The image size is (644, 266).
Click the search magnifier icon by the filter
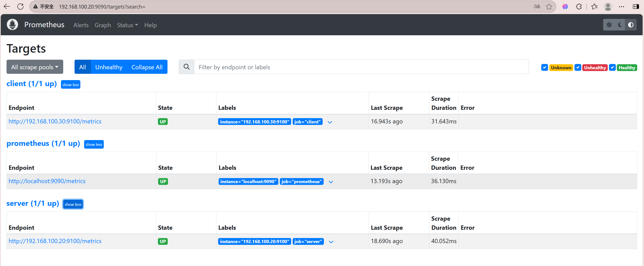pyautogui.click(x=187, y=67)
